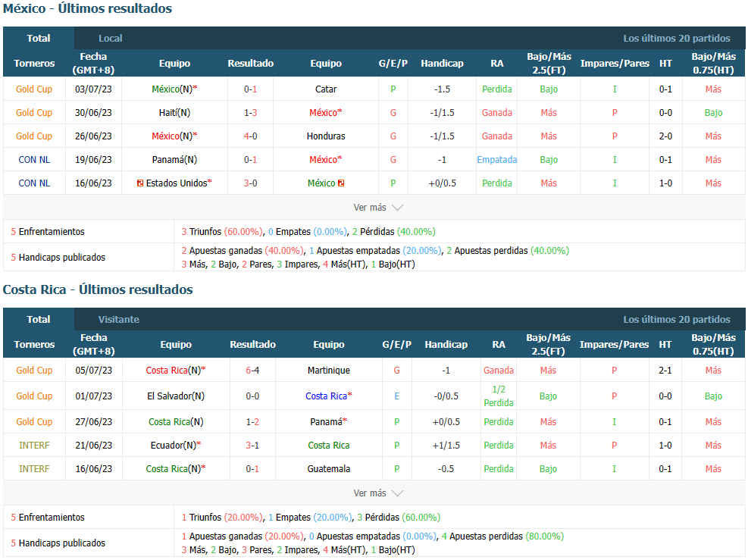Click 4-0 result against Honduras
The width and height of the screenshot is (748, 560).
250,136
